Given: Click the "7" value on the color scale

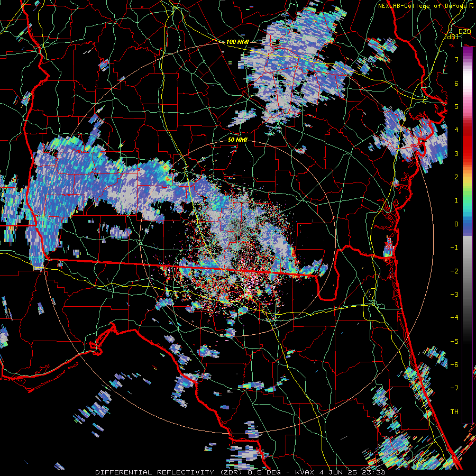Looking at the screenshot, I should (x=456, y=59).
